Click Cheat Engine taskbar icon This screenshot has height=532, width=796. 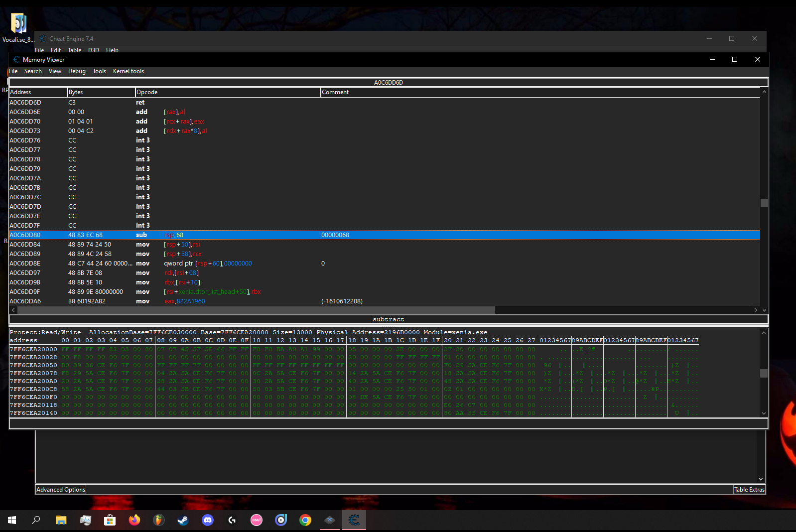click(354, 520)
